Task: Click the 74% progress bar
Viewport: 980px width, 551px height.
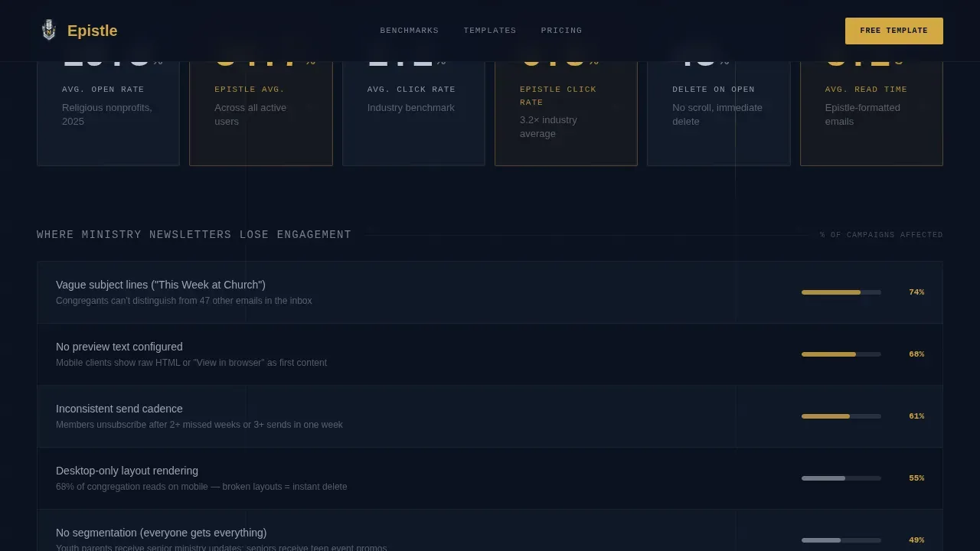Action: tap(841, 292)
